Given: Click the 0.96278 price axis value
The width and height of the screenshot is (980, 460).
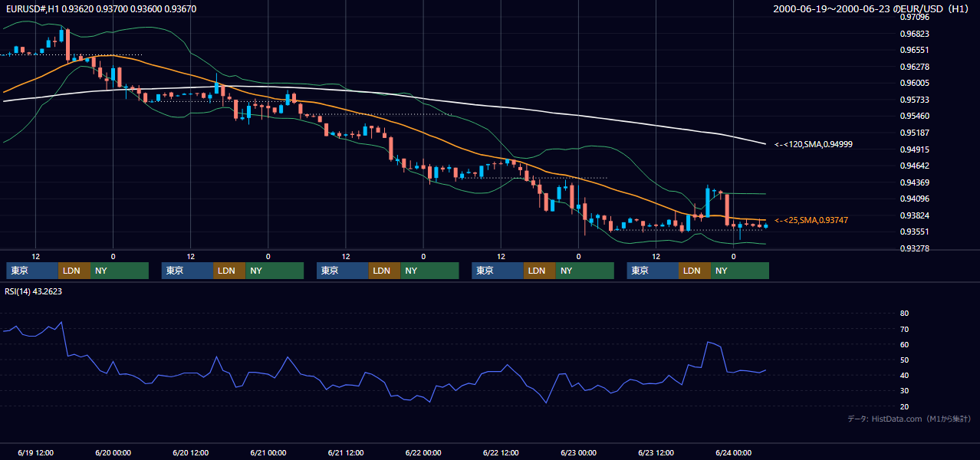Looking at the screenshot, I should coord(914,67).
